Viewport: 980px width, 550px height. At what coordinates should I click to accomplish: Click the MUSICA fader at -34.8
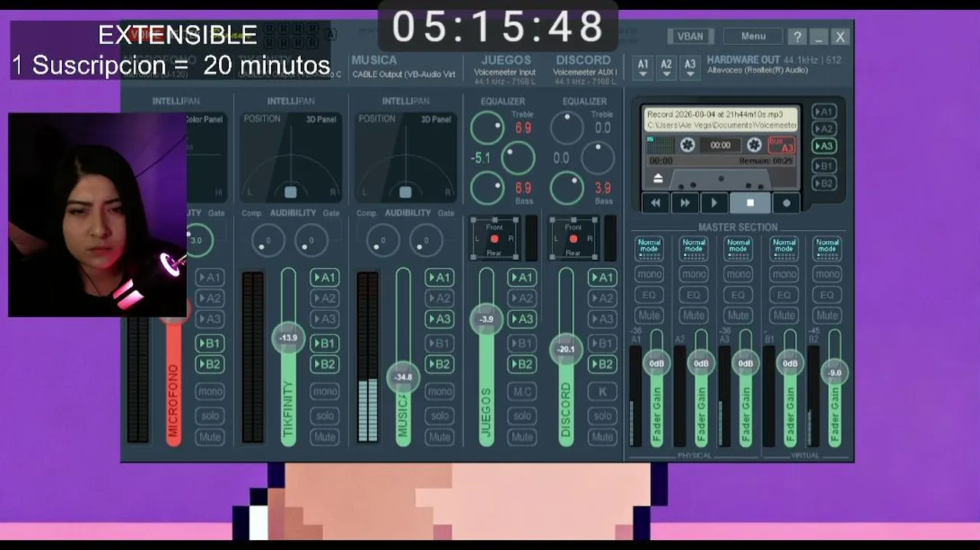(403, 377)
